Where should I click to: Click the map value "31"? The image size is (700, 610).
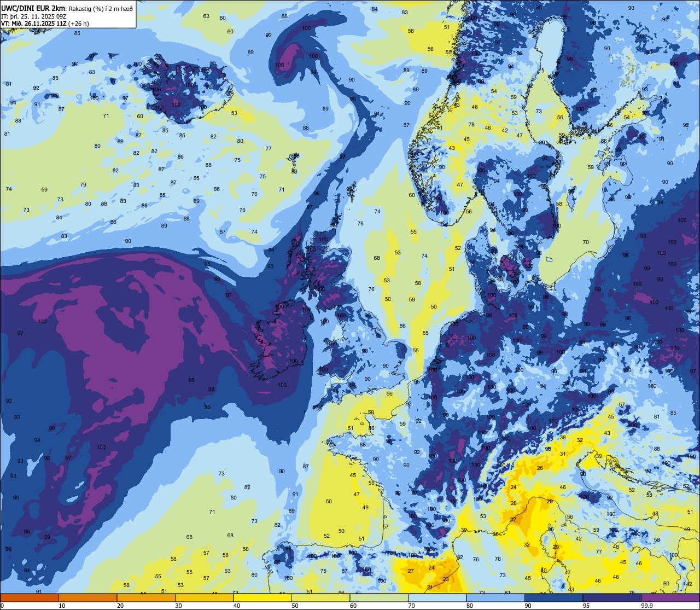(562, 454)
